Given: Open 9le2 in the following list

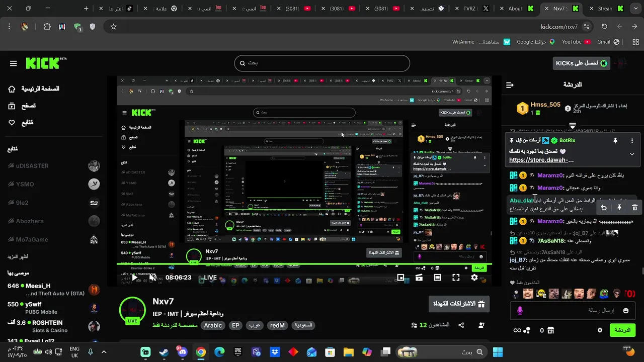Looking at the screenshot, I should click(54, 203).
